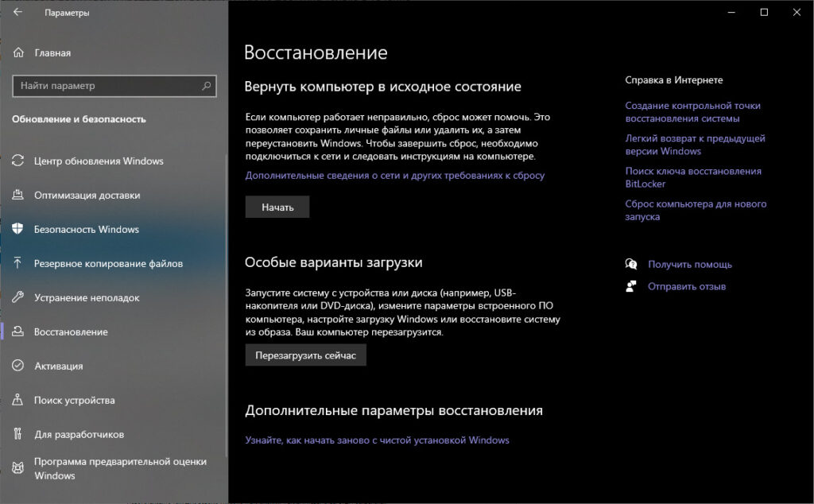Click the Главная home icon
The image size is (814, 504).
coord(18,52)
